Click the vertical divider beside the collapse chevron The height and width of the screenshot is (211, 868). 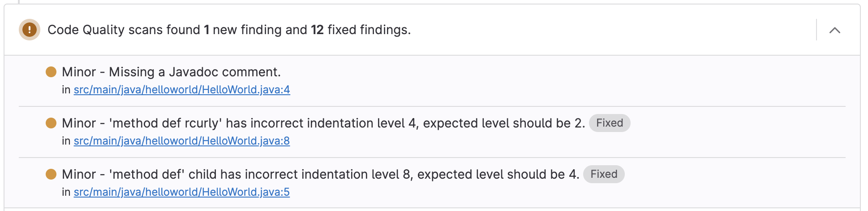816,30
